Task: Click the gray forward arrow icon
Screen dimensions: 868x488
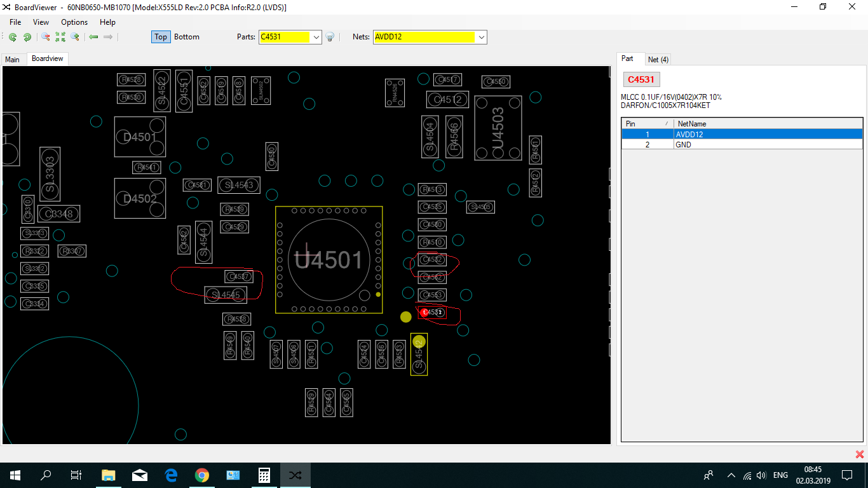Action: 108,37
